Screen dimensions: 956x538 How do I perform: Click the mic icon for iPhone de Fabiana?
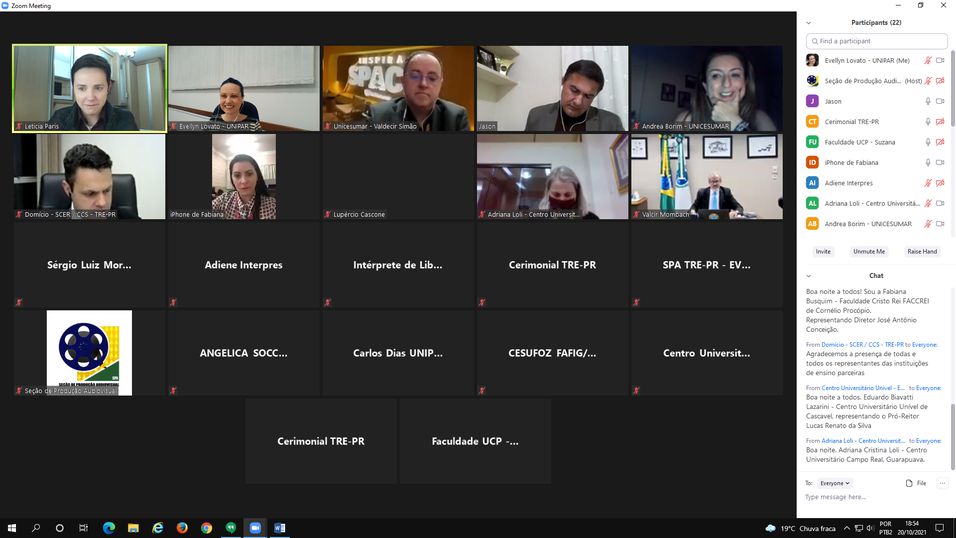[928, 162]
